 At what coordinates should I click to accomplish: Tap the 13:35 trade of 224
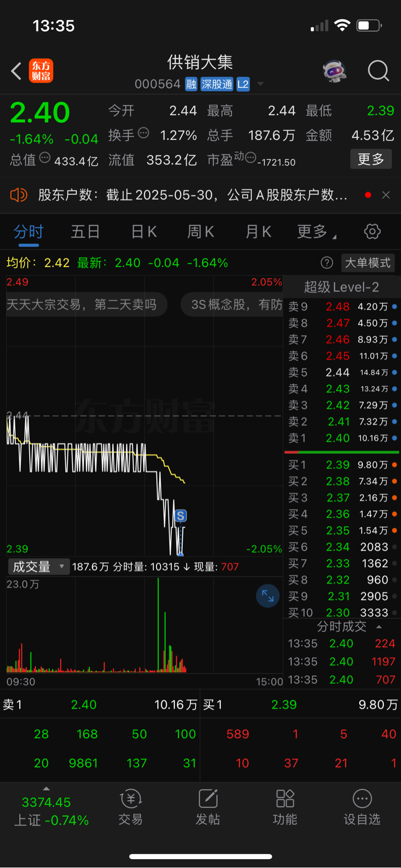[341, 644]
